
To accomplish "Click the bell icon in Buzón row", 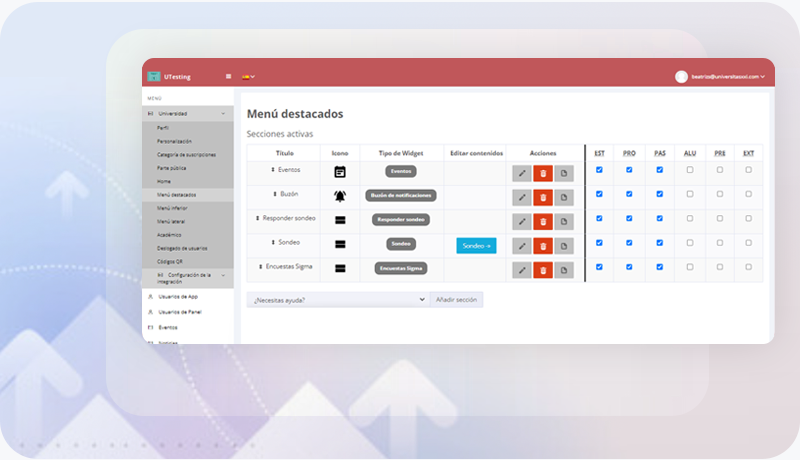I will [340, 195].
